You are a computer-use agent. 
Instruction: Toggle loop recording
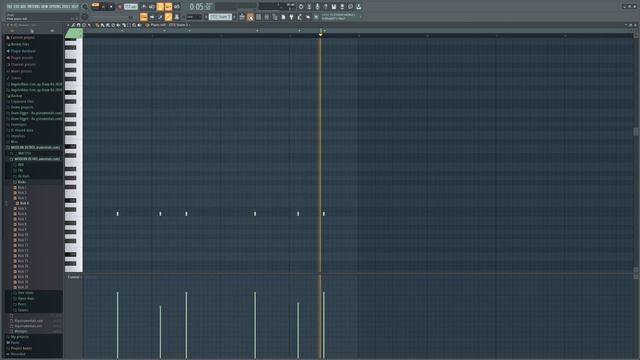click(x=177, y=7)
